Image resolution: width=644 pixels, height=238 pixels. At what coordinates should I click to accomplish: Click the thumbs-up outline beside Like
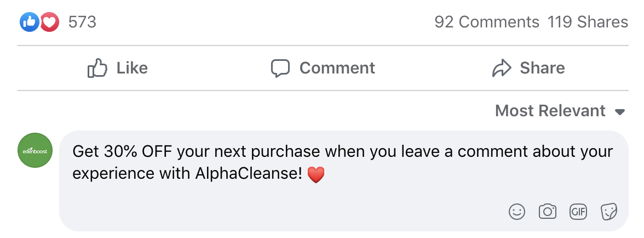click(97, 68)
